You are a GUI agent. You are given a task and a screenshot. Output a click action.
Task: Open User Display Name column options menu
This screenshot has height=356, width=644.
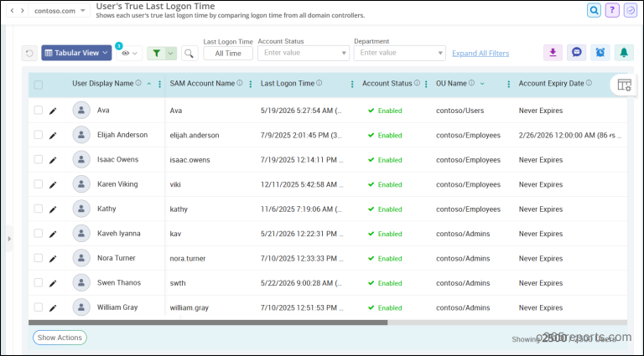point(160,84)
